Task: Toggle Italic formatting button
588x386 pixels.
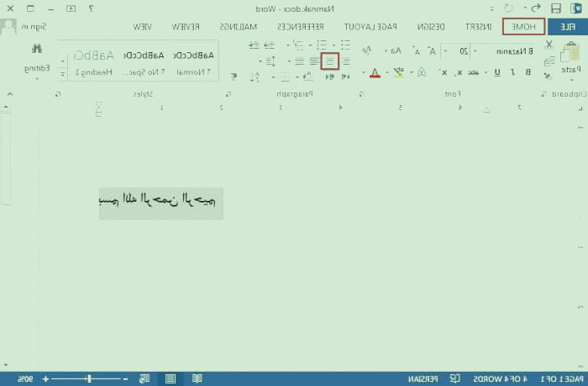Action: click(512, 72)
